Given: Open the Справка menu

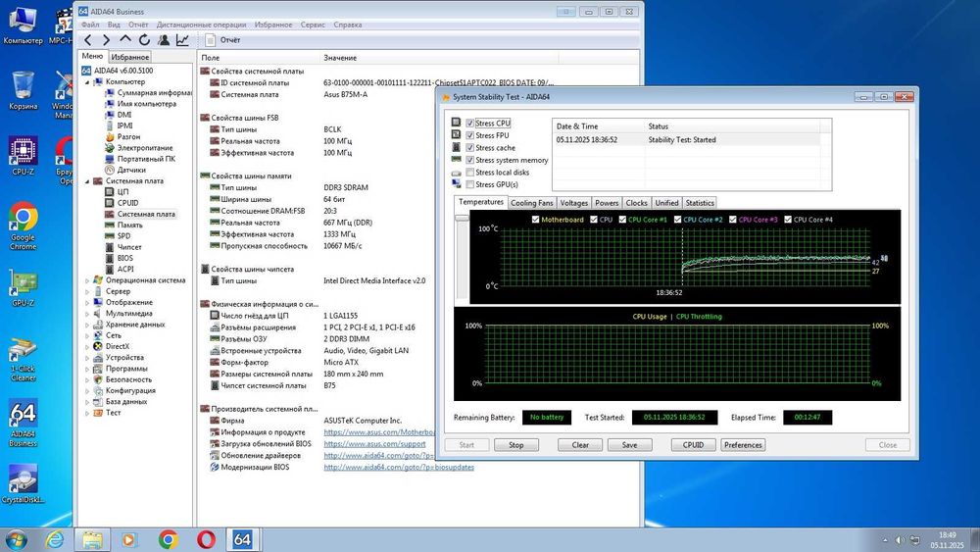Looking at the screenshot, I should tap(348, 25).
